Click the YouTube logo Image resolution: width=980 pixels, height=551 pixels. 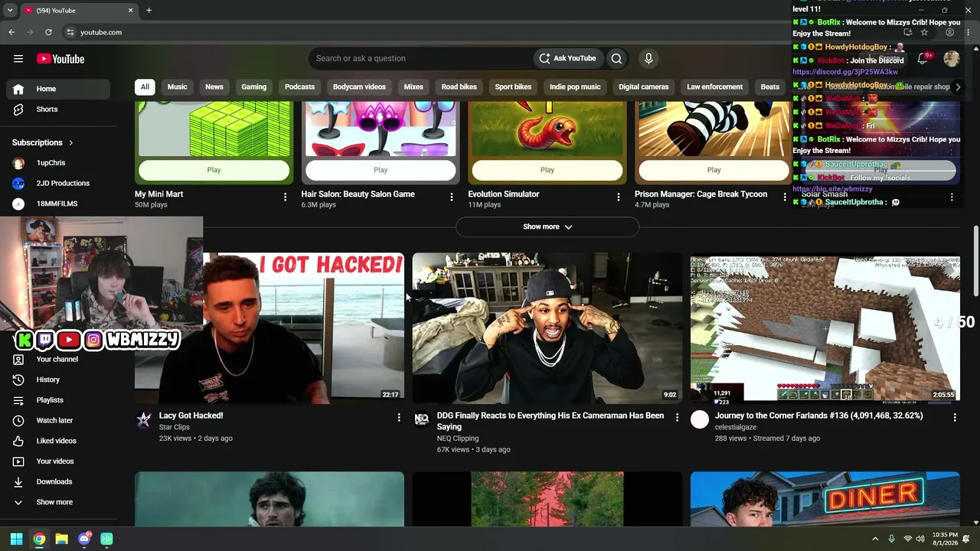[x=60, y=59]
